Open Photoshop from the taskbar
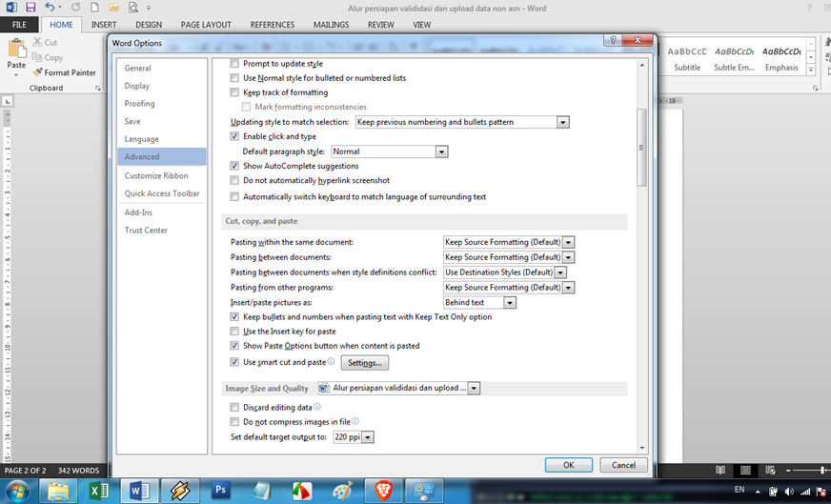 220,491
